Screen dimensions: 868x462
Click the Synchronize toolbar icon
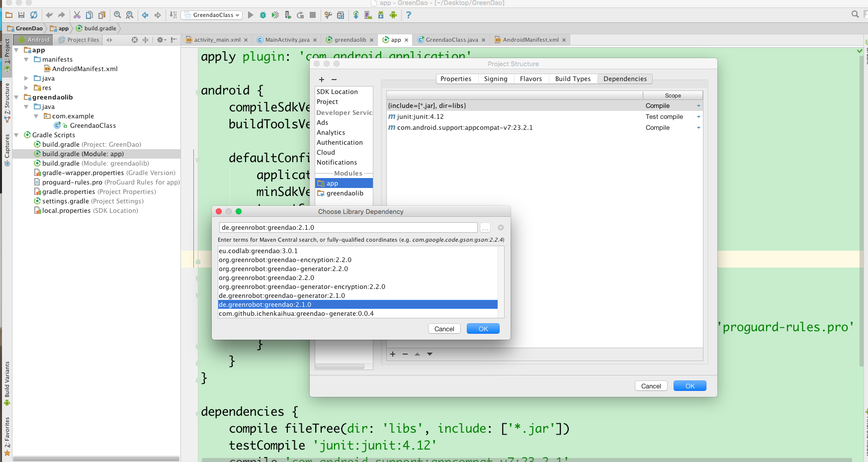pyautogui.click(x=34, y=15)
